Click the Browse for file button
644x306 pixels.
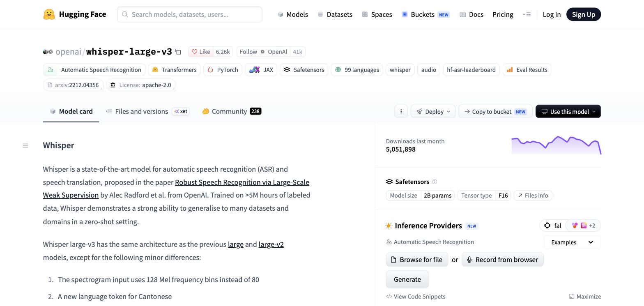tap(417, 260)
